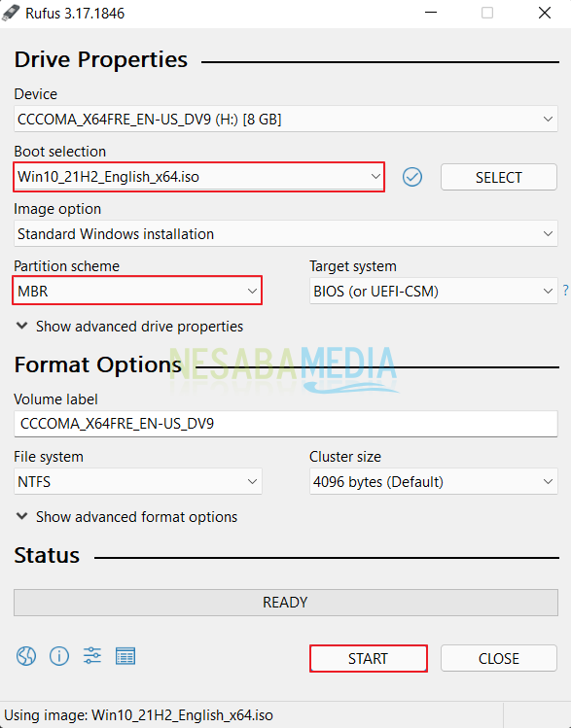Click the 'Using image' status bar text

tap(138, 715)
